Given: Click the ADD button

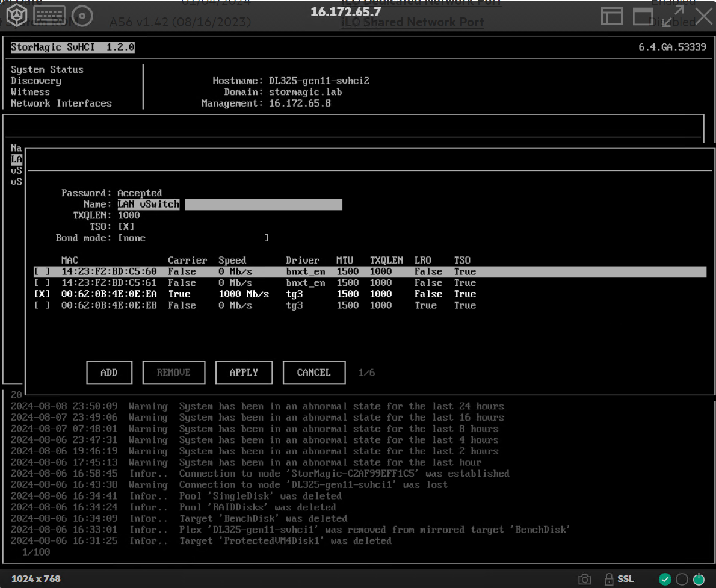Looking at the screenshot, I should pos(109,373).
